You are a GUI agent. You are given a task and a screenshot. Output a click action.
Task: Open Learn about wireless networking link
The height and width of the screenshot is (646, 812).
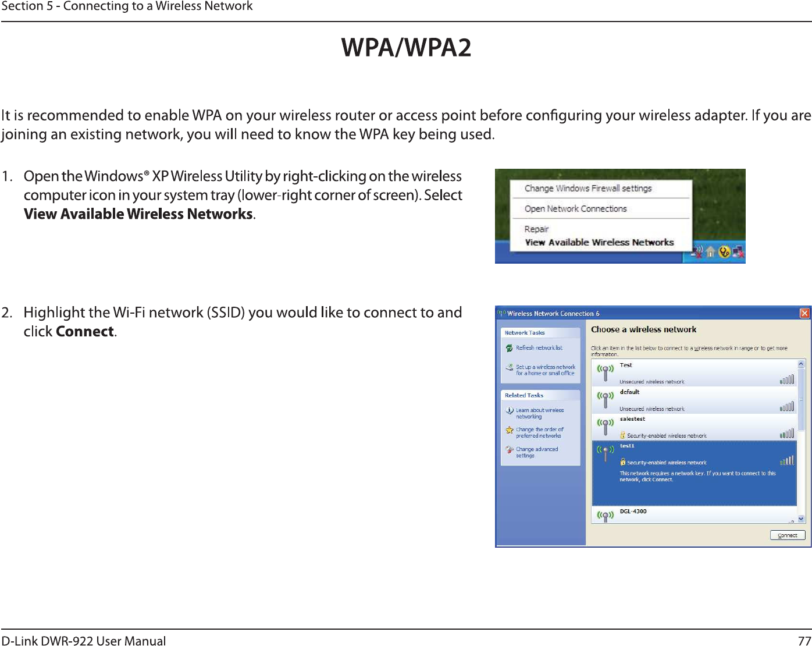pyautogui.click(x=540, y=413)
